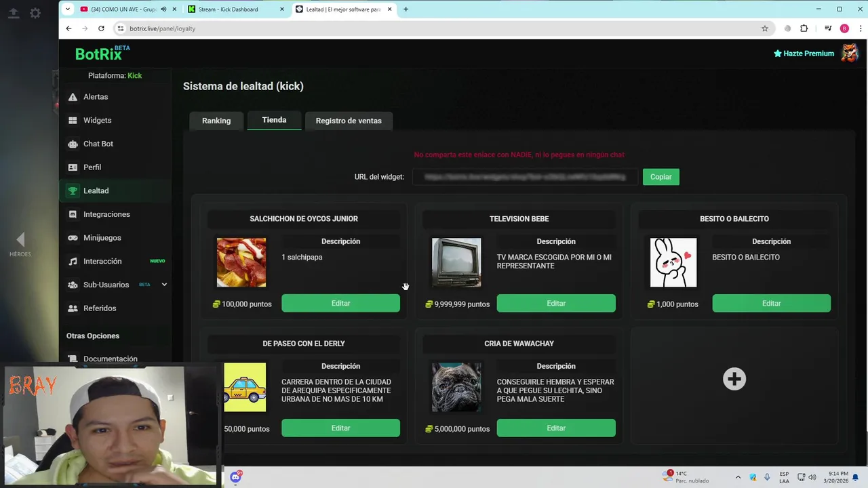Screen dimensions: 868x488
Task: Edit the CRIA DE WAWACHAY item
Action: click(x=556, y=428)
